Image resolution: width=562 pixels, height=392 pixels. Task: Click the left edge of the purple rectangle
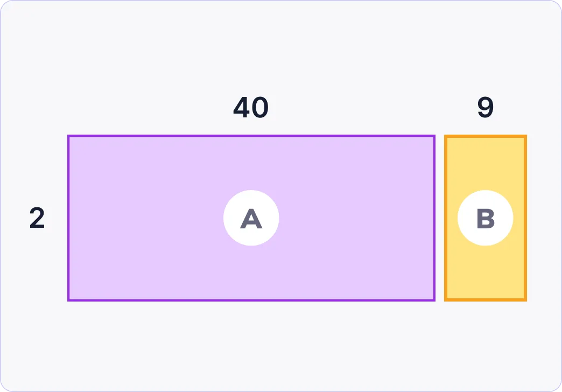coord(68,218)
